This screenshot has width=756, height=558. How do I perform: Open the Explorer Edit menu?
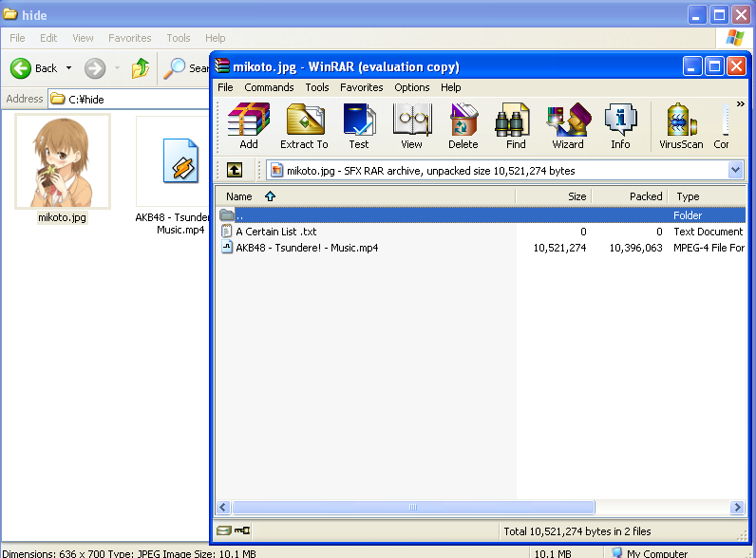[x=48, y=38]
